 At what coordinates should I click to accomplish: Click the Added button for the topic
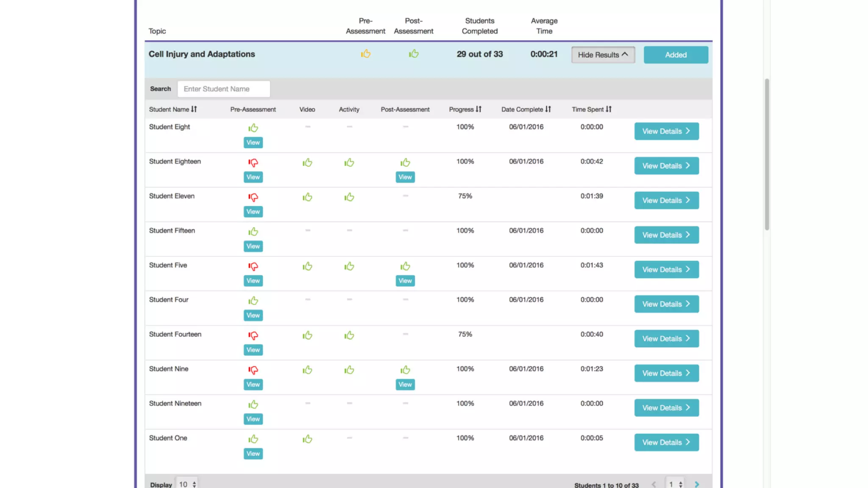pos(676,55)
